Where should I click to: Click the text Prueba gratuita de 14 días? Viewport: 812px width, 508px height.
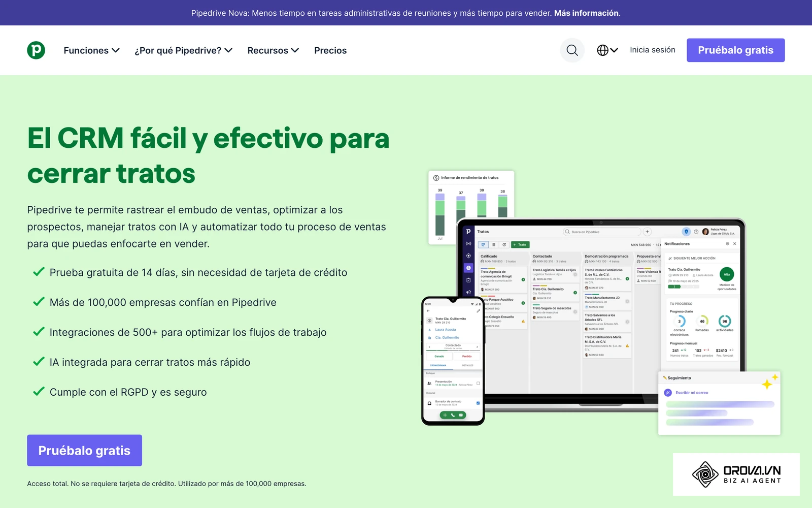(x=198, y=273)
